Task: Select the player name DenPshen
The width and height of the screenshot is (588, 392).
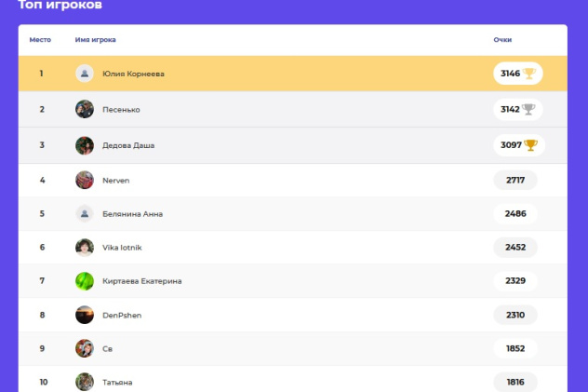Action: [x=122, y=315]
